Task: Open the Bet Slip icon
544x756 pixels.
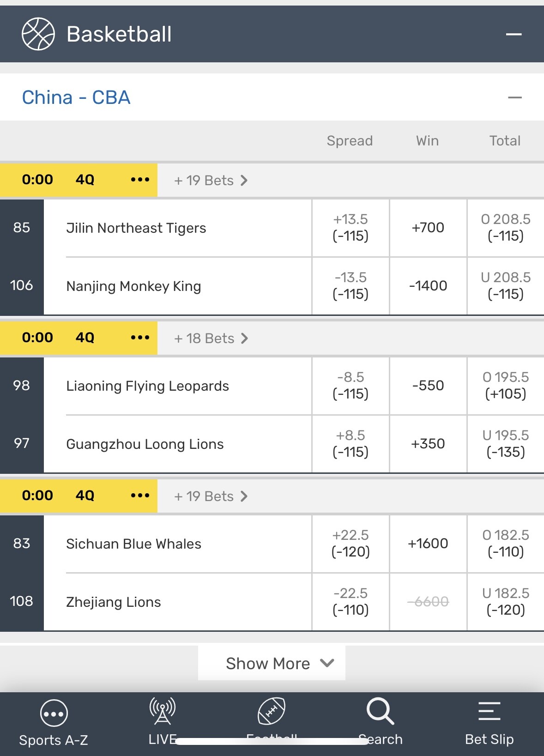Action: point(489,711)
